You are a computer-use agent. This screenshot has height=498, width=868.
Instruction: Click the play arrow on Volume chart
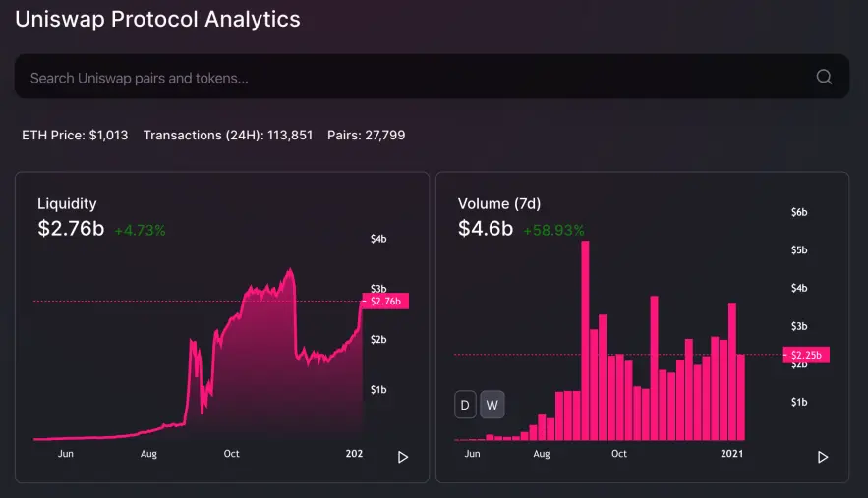pos(823,457)
